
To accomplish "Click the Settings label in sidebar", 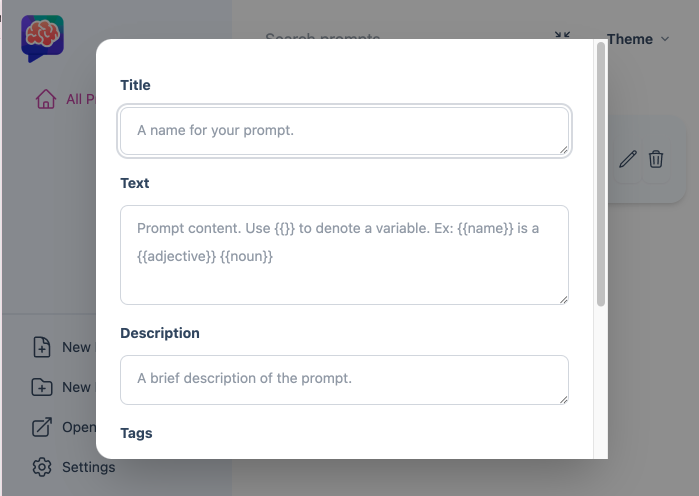I will [89, 467].
